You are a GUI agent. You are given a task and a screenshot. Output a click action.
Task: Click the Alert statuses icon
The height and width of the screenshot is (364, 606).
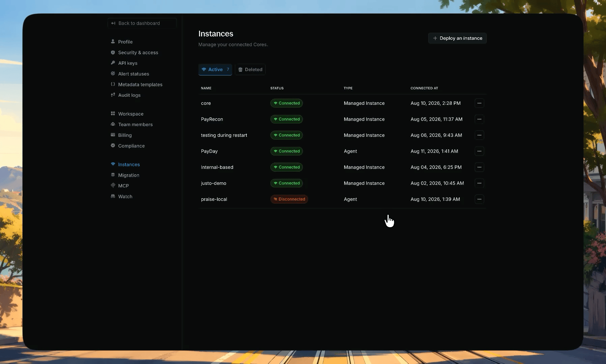[x=113, y=73]
